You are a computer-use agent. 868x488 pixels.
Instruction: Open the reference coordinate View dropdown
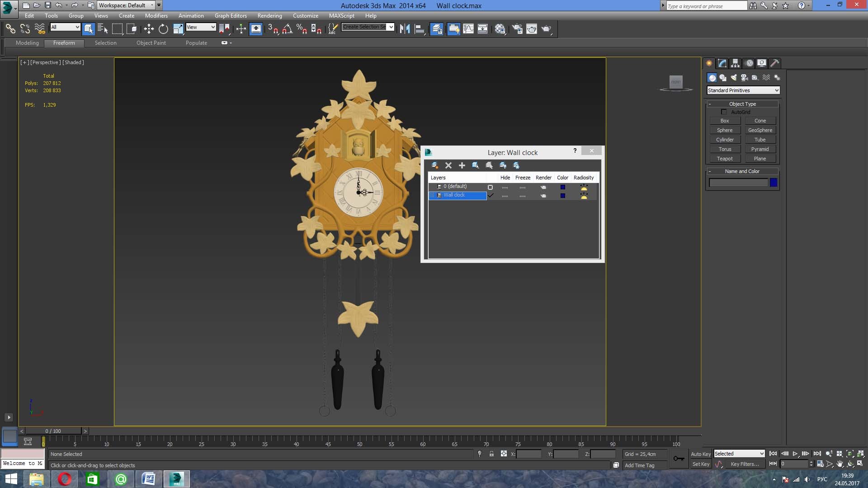point(201,27)
